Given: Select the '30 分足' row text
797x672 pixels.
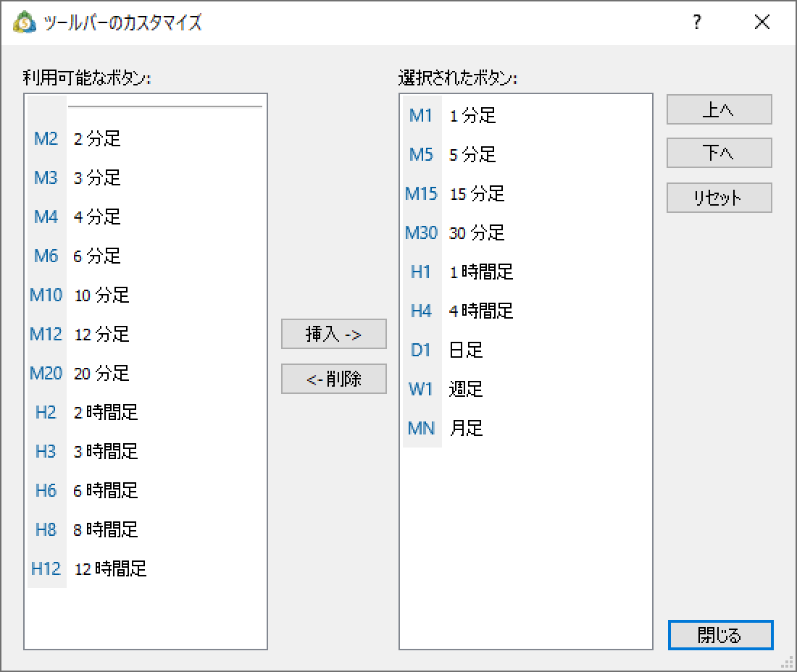Looking at the screenshot, I should click(x=477, y=233).
